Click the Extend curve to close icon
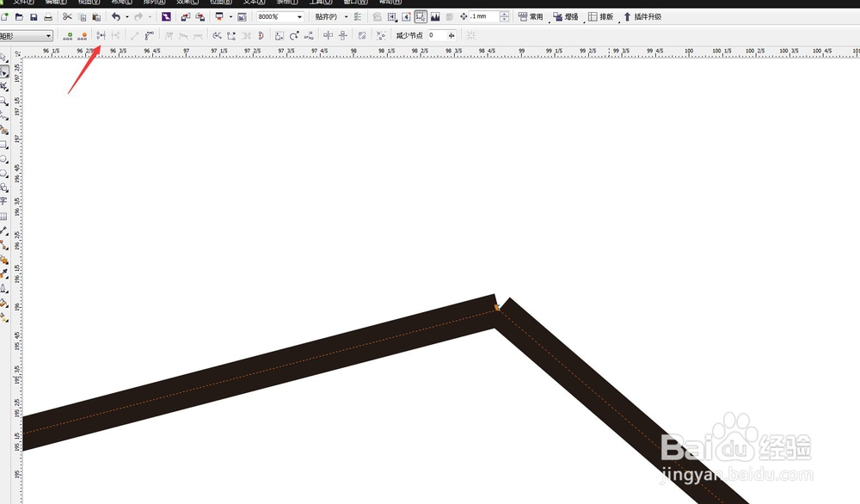Image resolution: width=860 pixels, height=504 pixels. 231,35
